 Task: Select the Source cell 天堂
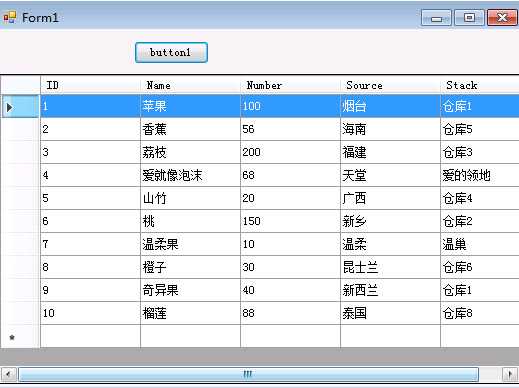[390, 175]
